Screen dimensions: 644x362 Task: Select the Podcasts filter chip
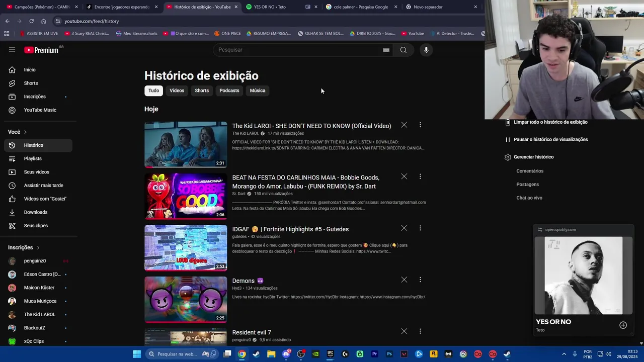click(229, 90)
